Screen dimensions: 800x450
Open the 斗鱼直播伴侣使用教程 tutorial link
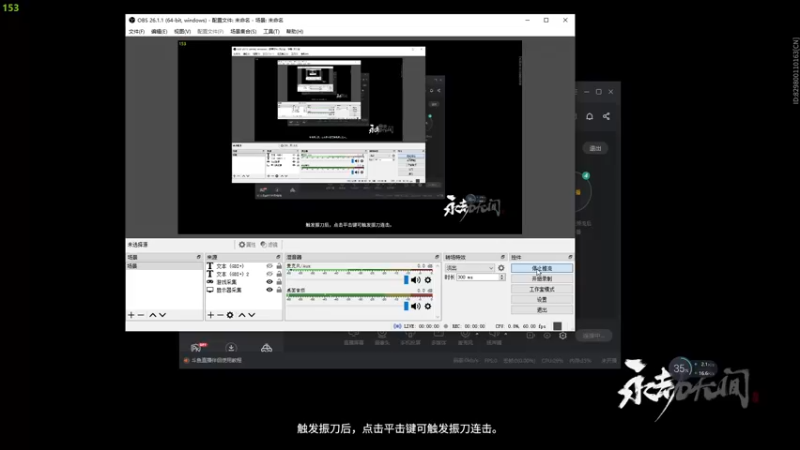pyautogui.click(x=217, y=360)
